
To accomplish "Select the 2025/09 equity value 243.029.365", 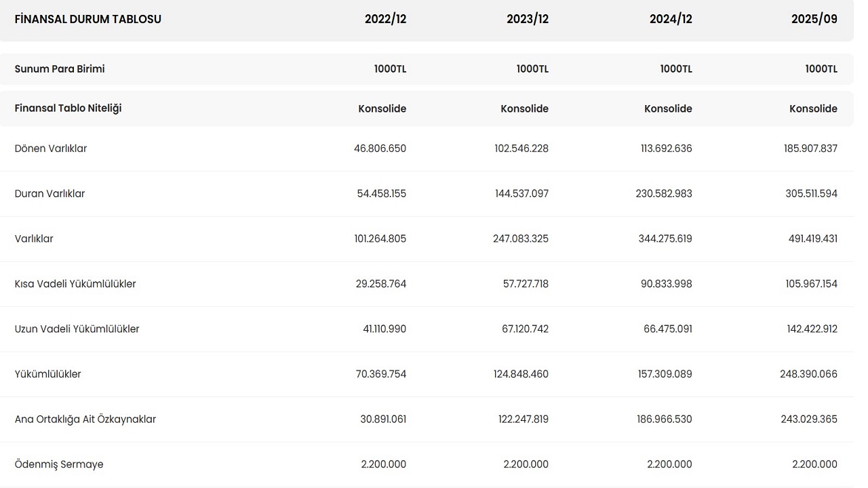I will coord(808,420).
